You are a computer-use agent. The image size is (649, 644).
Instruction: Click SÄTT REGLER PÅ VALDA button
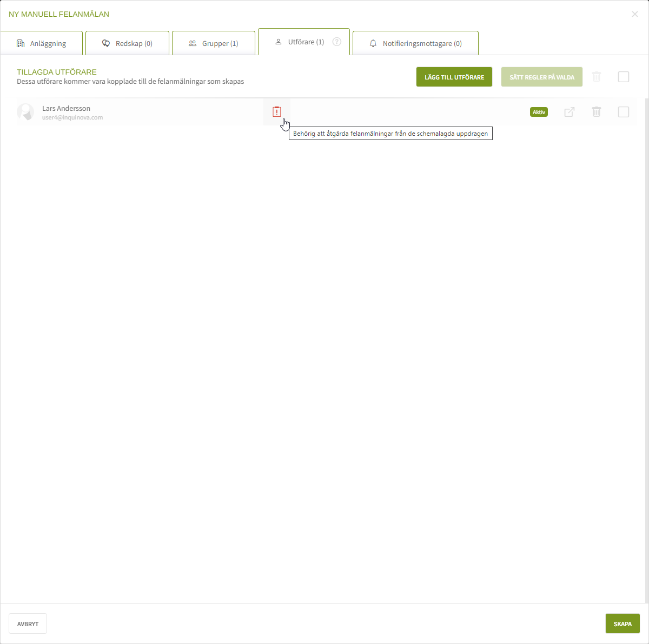click(542, 77)
